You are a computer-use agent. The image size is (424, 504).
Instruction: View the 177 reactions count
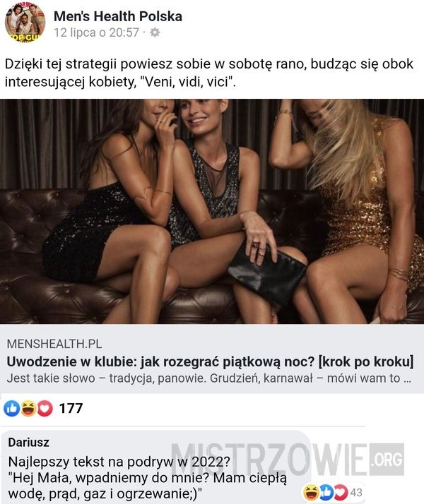[71, 408]
